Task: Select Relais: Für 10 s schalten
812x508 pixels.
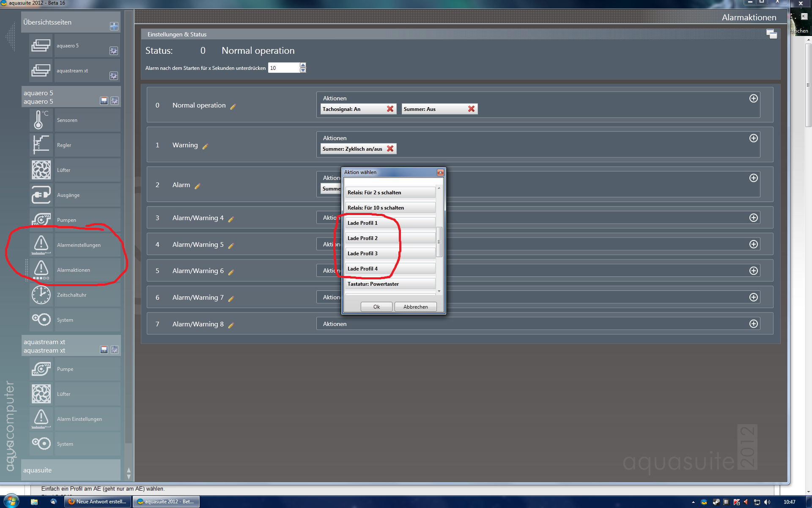Action: click(x=390, y=208)
